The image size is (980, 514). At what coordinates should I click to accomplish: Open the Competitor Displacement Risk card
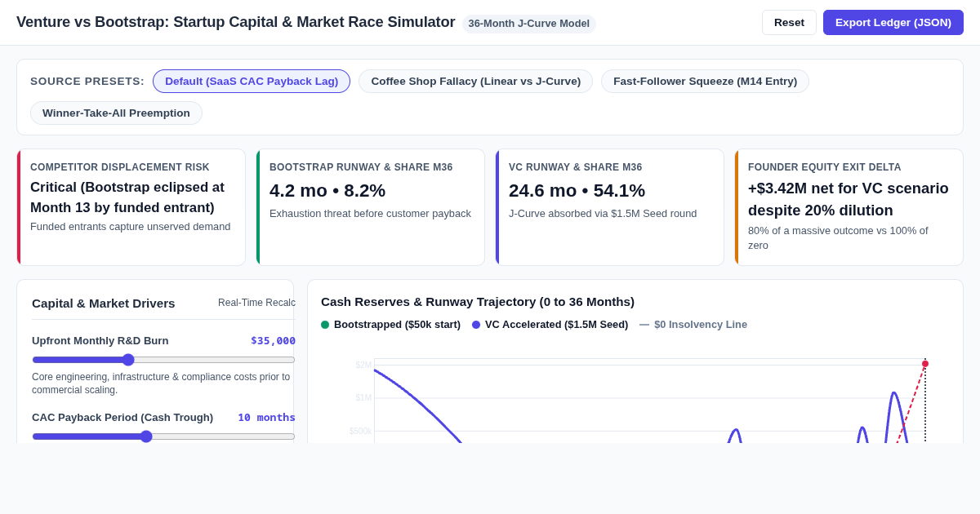pos(131,207)
